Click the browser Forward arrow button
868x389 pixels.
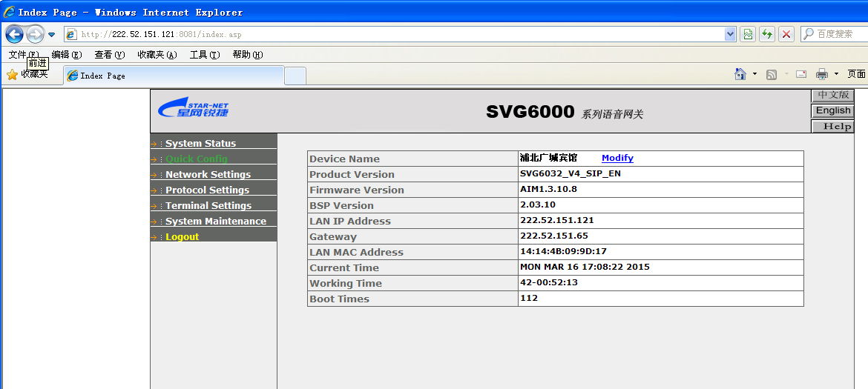pyautogui.click(x=35, y=34)
